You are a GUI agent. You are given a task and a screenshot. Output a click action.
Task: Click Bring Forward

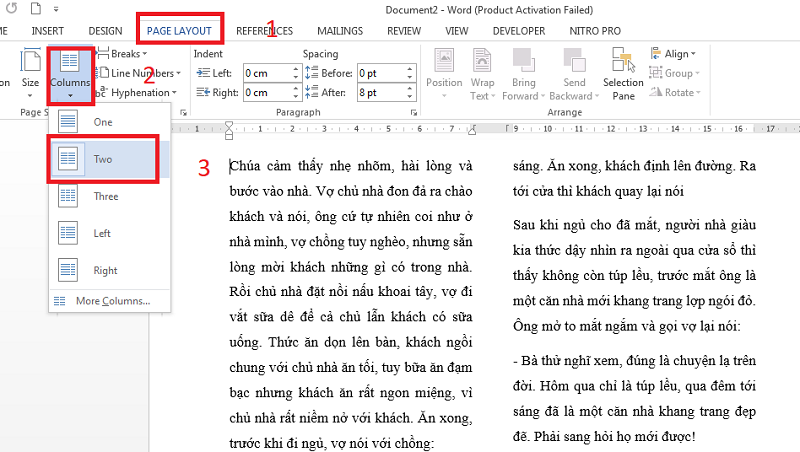coord(523,74)
